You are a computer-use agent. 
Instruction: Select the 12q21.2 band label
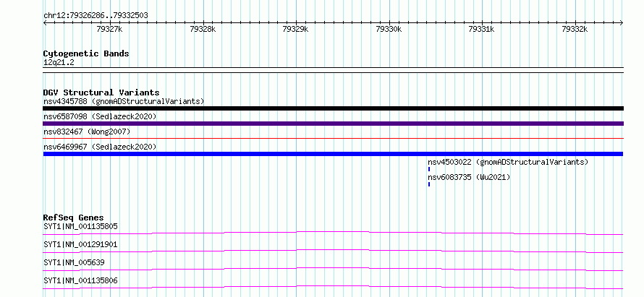(59, 63)
